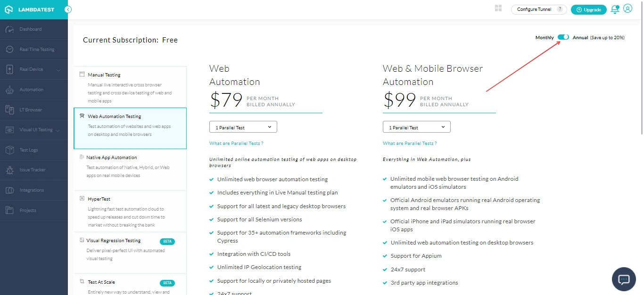The image size is (644, 295).
Task: Open the apps grid near Configure Tunnel
Action: (498, 8)
